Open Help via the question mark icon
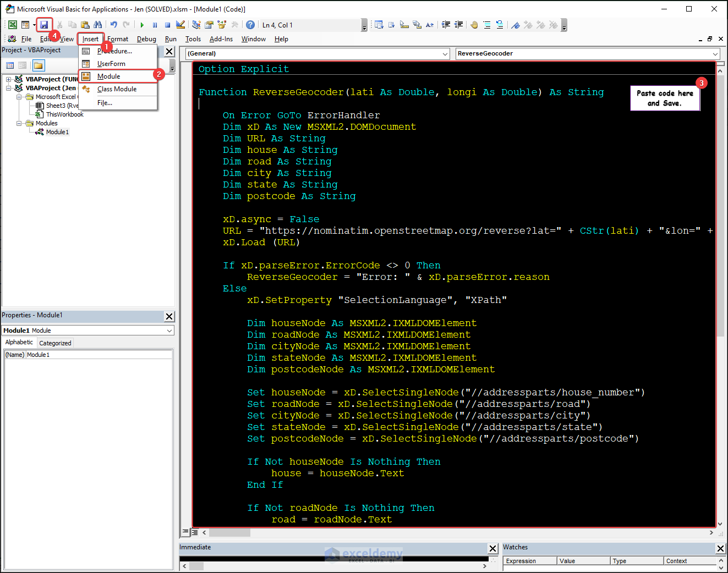Viewport: 728px width, 573px height. click(250, 25)
